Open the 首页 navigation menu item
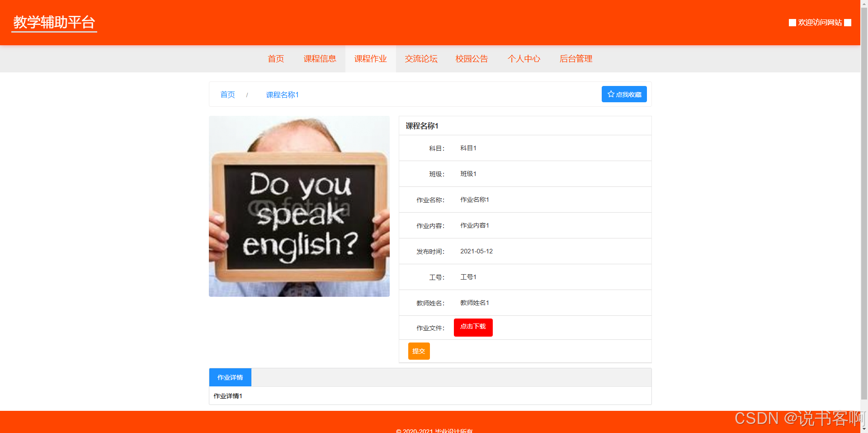The width and height of the screenshot is (868, 433). 276,59
